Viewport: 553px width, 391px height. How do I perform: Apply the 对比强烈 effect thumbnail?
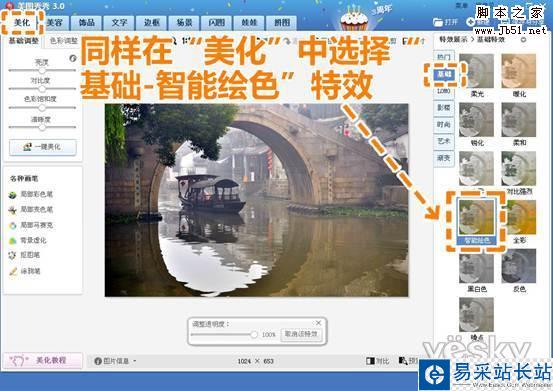point(519,169)
